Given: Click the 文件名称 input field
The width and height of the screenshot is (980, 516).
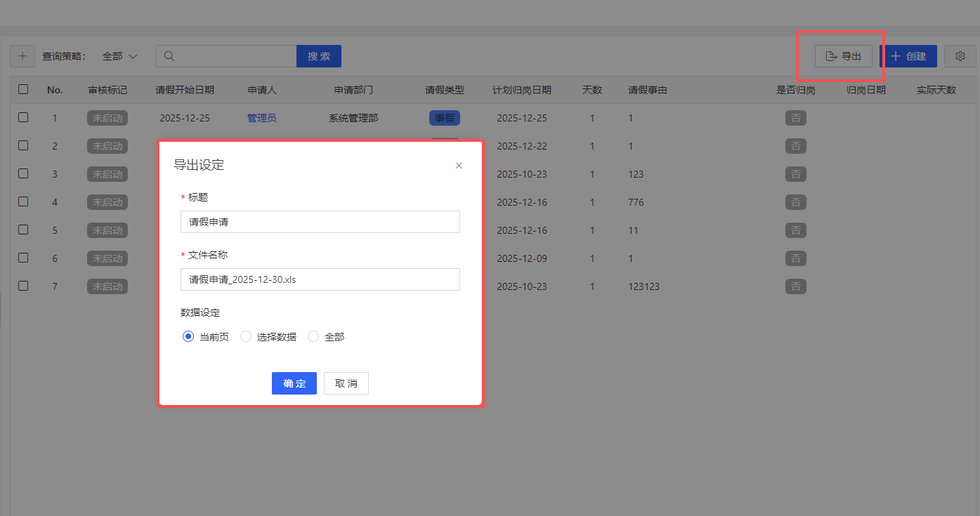Looking at the screenshot, I should [320, 279].
